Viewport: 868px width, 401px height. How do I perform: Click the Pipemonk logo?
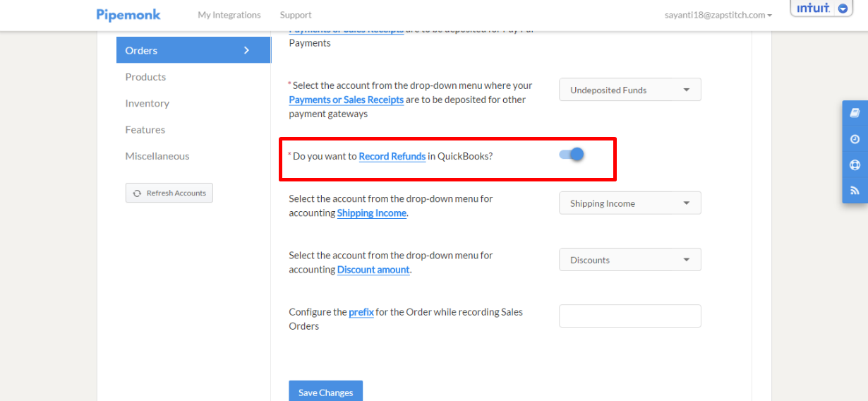click(128, 15)
